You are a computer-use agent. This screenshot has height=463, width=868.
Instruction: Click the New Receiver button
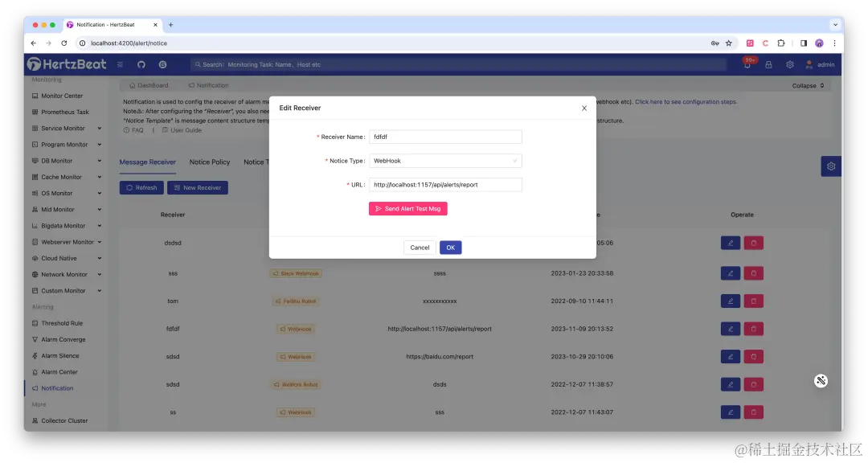[x=198, y=188]
